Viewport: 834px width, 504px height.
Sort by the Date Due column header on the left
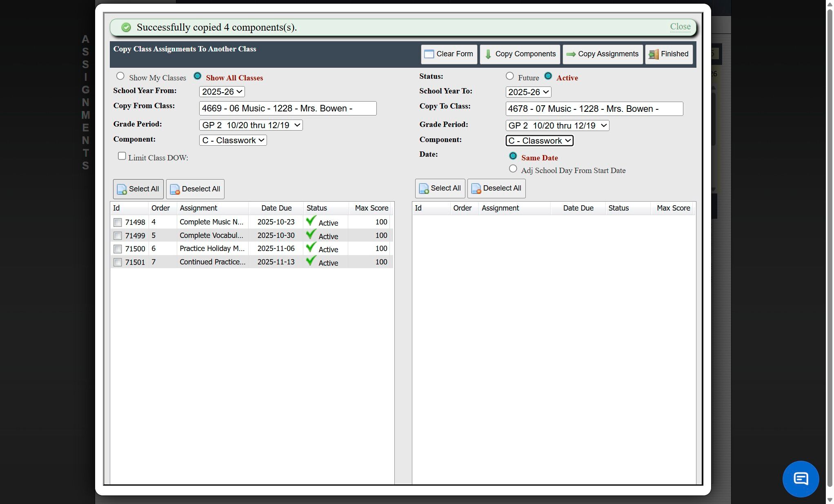[276, 208]
